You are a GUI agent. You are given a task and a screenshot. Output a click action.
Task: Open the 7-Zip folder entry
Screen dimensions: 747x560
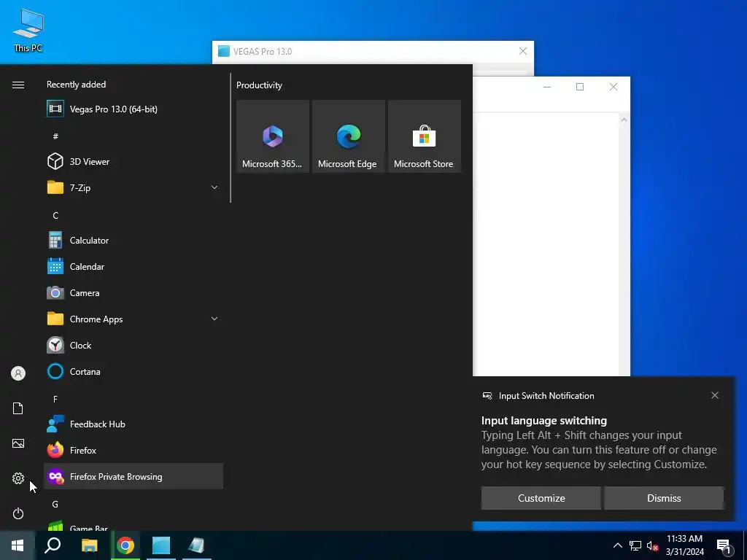(x=133, y=187)
